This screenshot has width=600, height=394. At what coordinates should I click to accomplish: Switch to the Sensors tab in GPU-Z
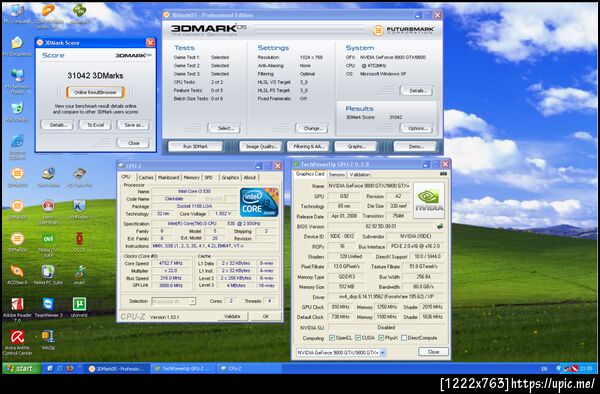337,174
